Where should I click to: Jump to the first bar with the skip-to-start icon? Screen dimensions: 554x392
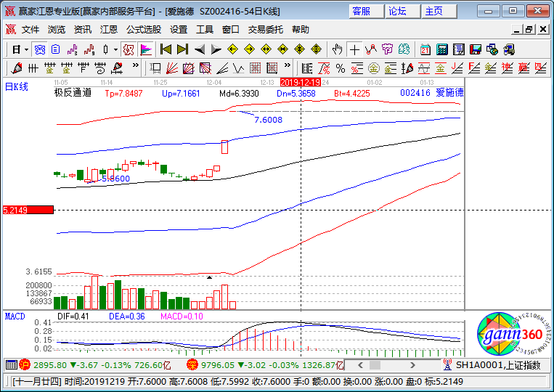pos(166,49)
